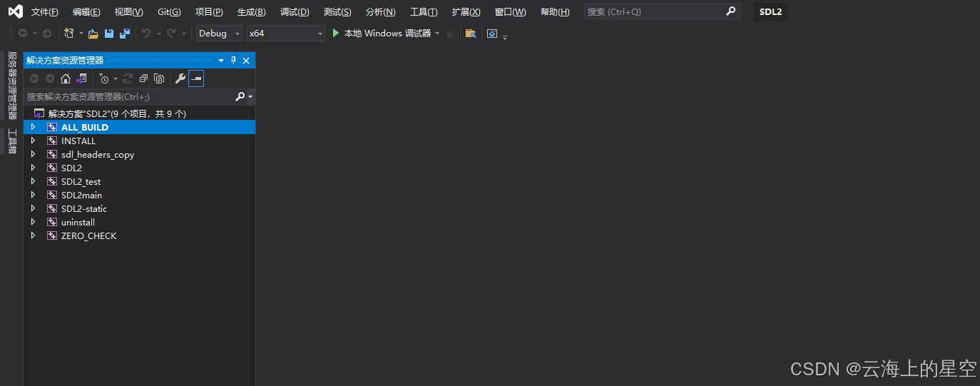The width and height of the screenshot is (980, 386).
Task: Open the 文件(F) menu
Action: tap(45, 12)
